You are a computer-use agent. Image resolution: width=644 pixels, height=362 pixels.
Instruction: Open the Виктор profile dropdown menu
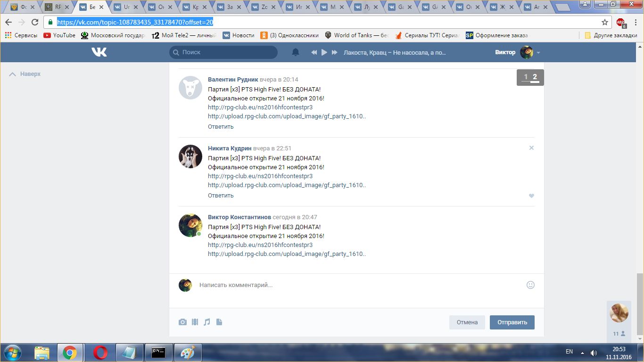(518, 52)
